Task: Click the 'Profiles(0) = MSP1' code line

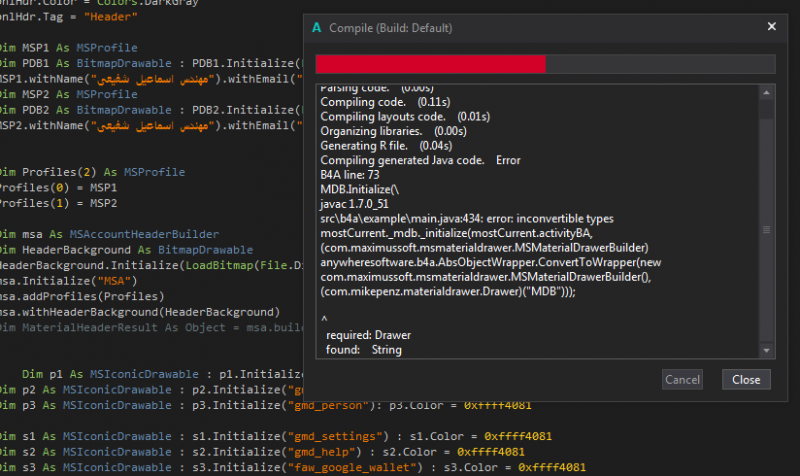Action: point(56,187)
